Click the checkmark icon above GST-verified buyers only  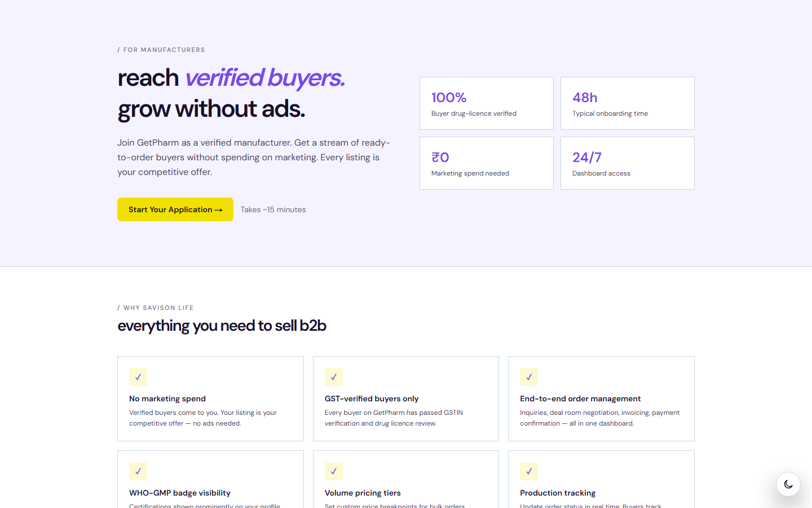334,377
